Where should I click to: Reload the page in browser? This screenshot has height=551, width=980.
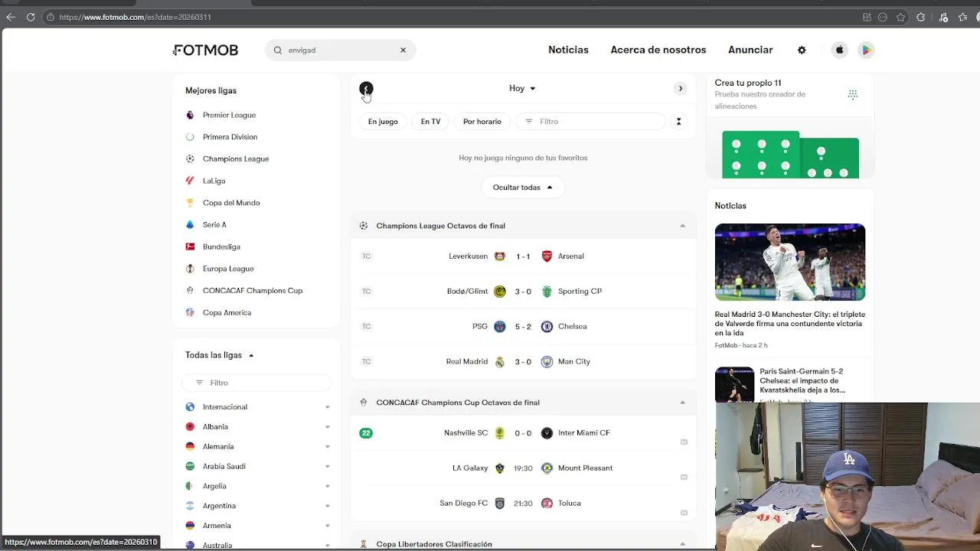(x=31, y=17)
